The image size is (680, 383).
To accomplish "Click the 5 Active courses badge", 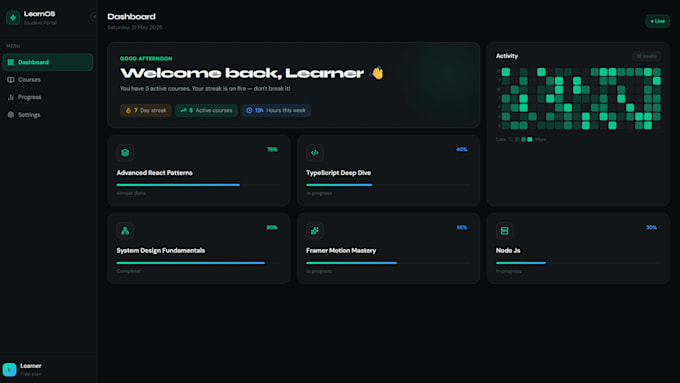I will 206,110.
